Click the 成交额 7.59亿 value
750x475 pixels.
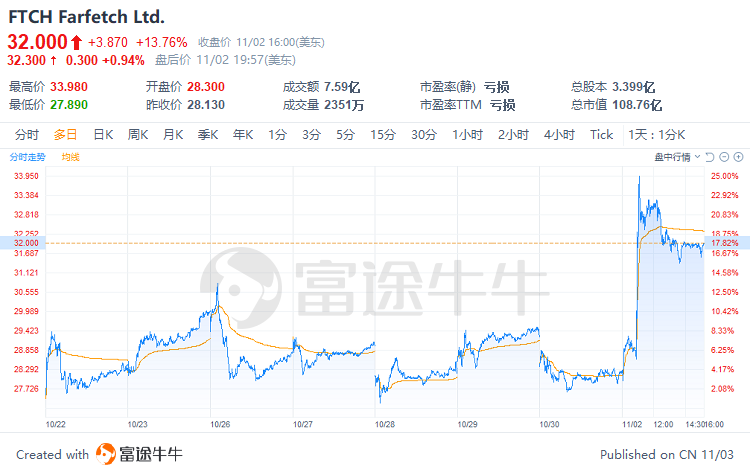[342, 87]
